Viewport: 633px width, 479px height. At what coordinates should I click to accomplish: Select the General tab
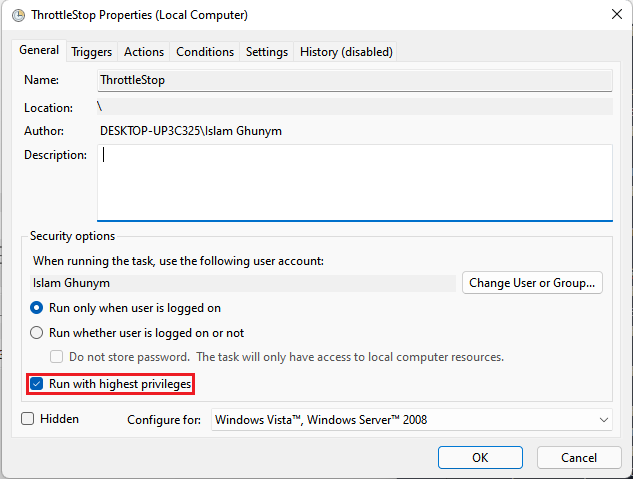(40, 51)
